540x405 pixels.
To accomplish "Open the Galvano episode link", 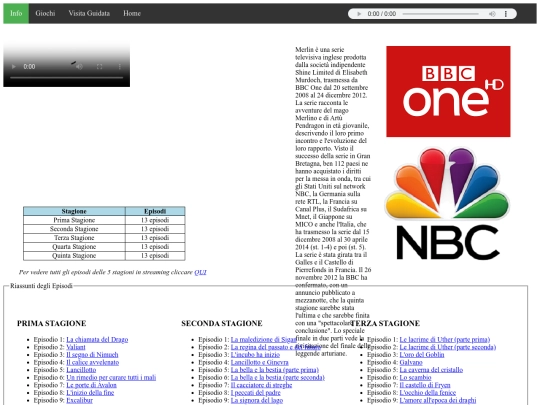I will (x=411, y=362).
